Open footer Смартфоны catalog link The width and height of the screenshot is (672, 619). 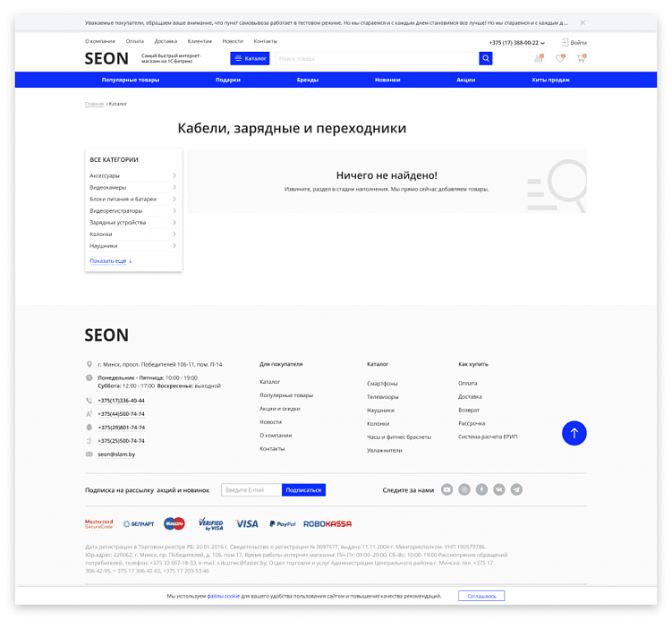click(x=382, y=384)
